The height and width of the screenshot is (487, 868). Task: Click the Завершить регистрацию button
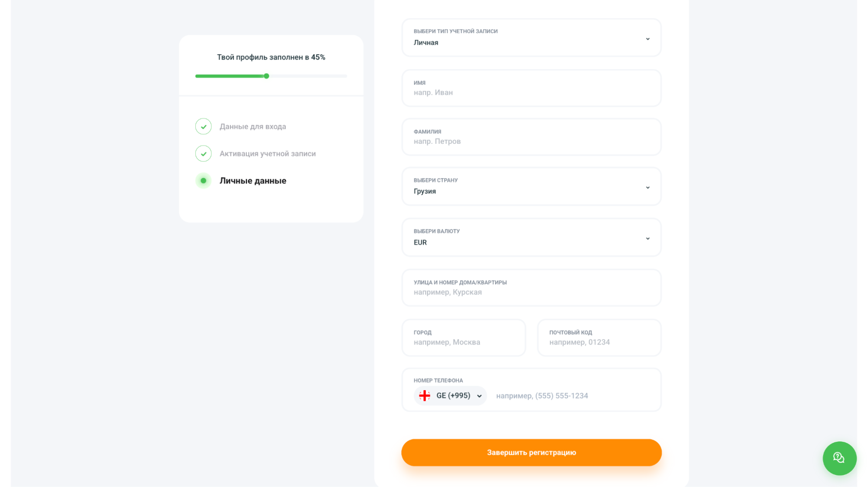click(531, 452)
